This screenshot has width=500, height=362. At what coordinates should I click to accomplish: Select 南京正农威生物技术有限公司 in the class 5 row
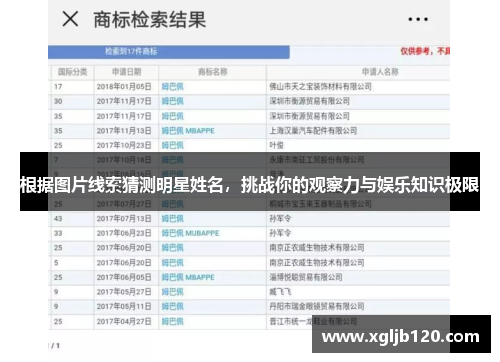(x=317, y=262)
